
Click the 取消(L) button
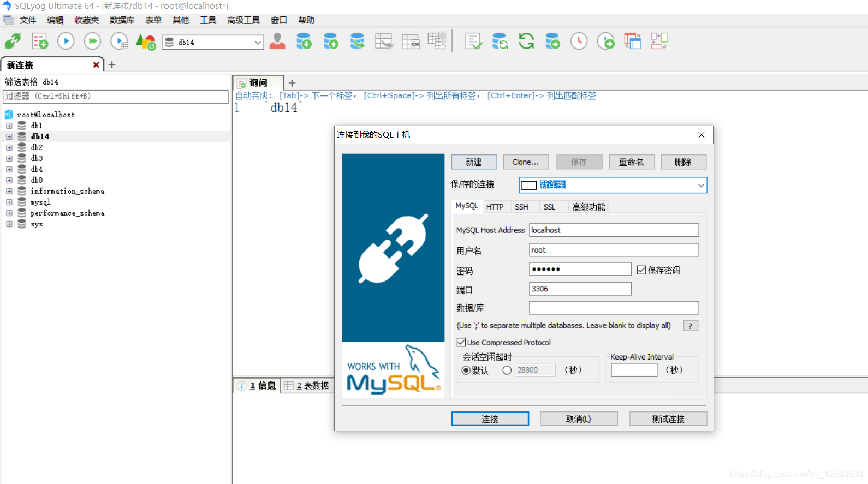click(579, 419)
